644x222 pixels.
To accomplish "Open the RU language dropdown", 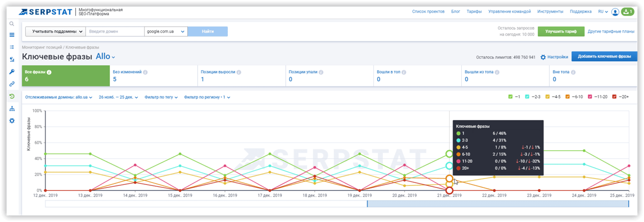I will pos(603,11).
